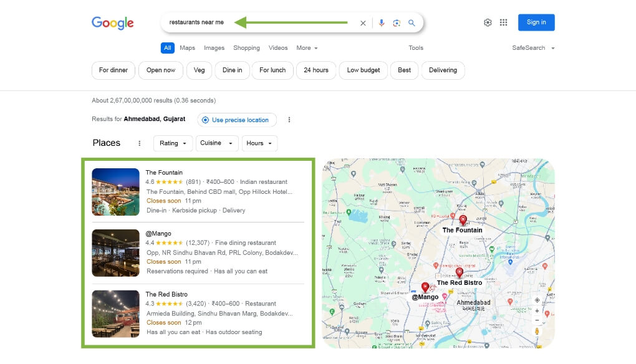Apply the Low budget filter chip

point(364,70)
